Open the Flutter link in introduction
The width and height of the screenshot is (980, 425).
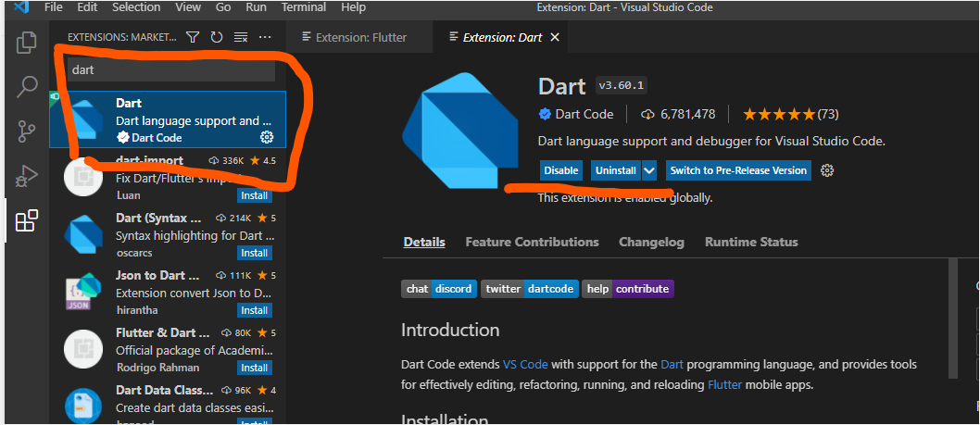tap(725, 385)
